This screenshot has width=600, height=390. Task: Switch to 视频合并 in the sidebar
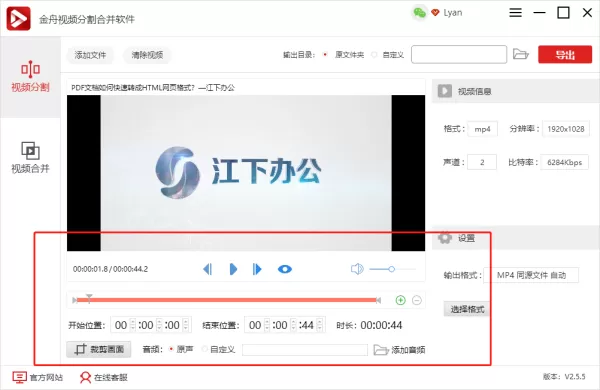(30, 158)
